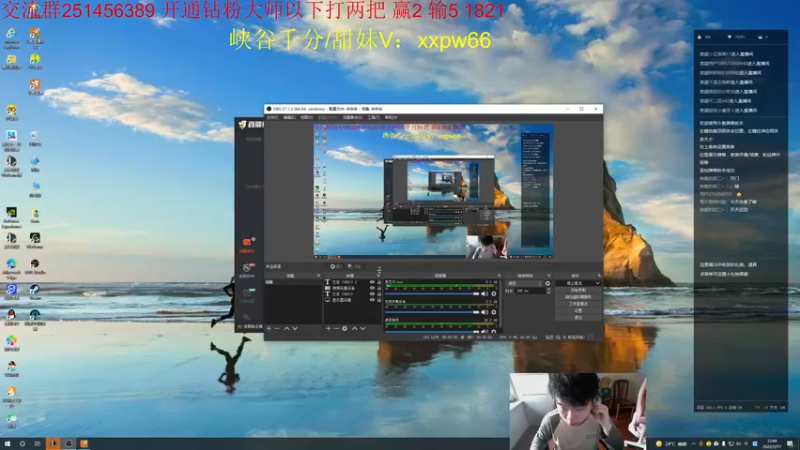Open Task View on the taskbar

coord(37,444)
